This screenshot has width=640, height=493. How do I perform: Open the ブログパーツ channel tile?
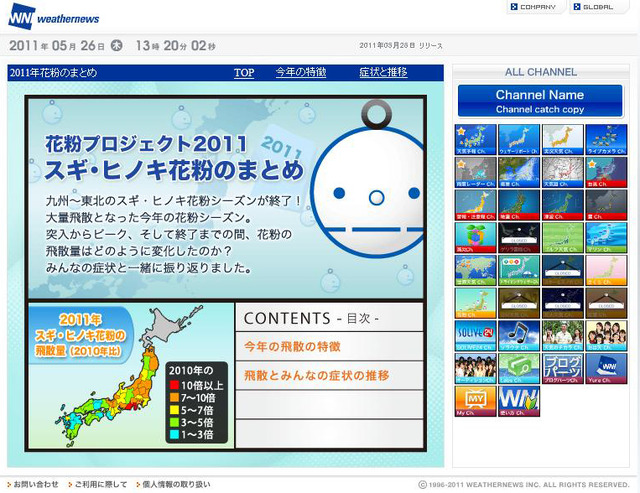coord(563,367)
